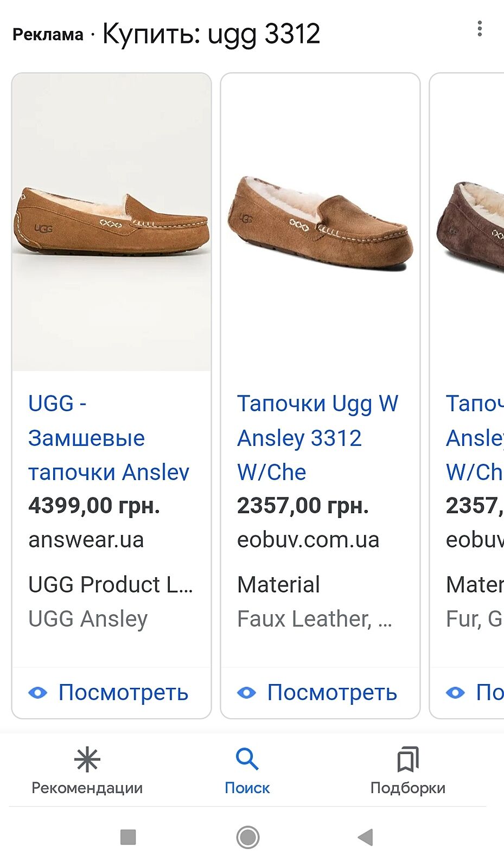This screenshot has width=504, height=868.
Task: Switch to the Подборки tab label
Action: point(407,788)
